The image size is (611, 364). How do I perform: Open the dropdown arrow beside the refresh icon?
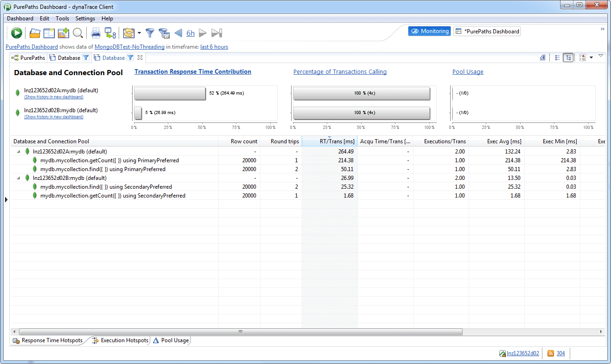pyautogui.click(x=139, y=33)
